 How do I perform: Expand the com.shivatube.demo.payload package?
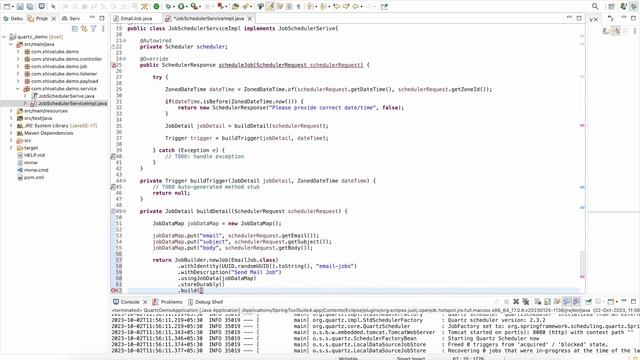tap(18, 81)
